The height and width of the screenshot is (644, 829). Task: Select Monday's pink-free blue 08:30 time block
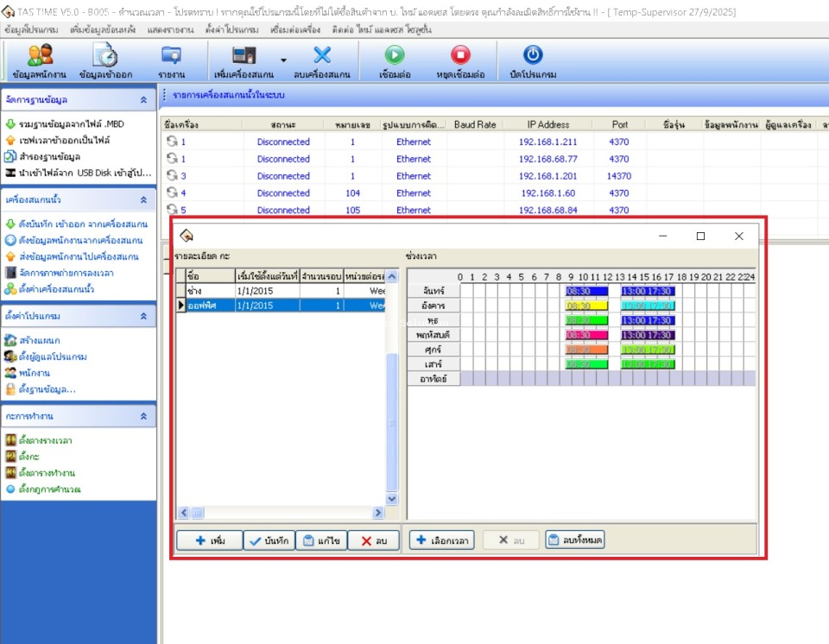[x=586, y=291]
